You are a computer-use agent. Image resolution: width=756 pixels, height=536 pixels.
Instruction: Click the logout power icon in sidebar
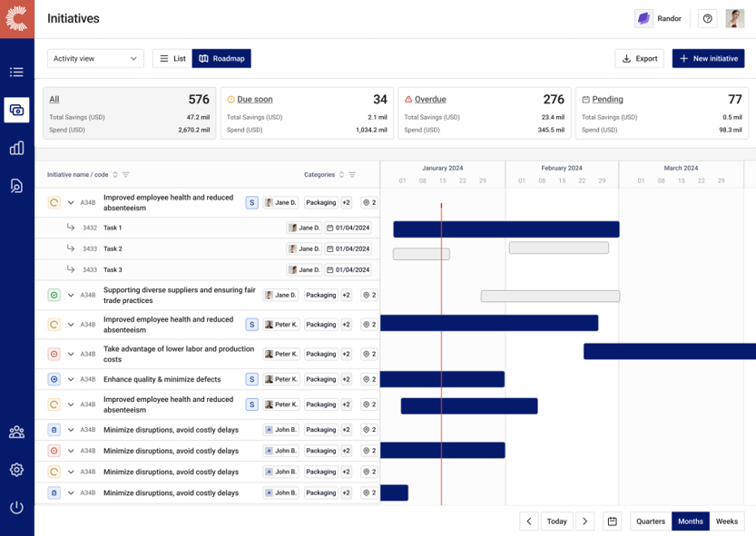point(16,507)
